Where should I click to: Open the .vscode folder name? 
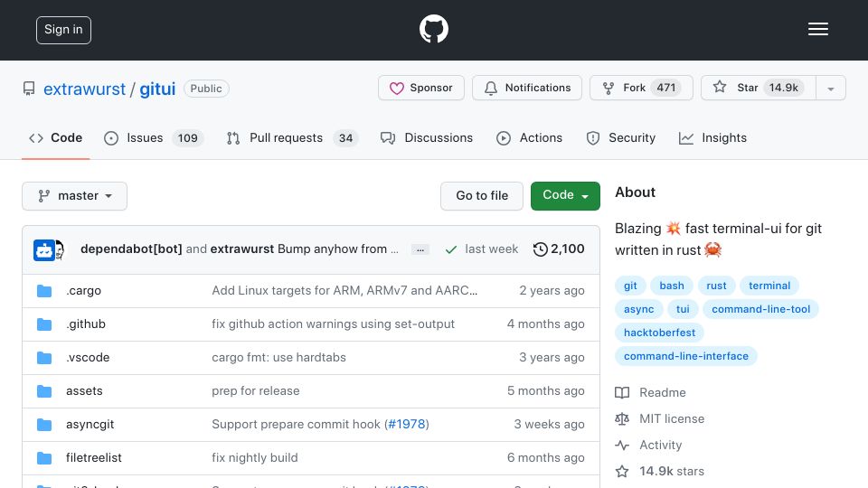click(88, 358)
